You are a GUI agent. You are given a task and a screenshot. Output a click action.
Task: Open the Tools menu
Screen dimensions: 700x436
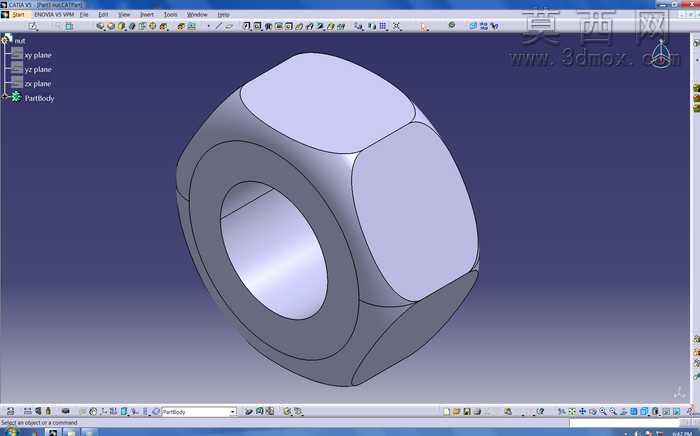tap(170, 14)
